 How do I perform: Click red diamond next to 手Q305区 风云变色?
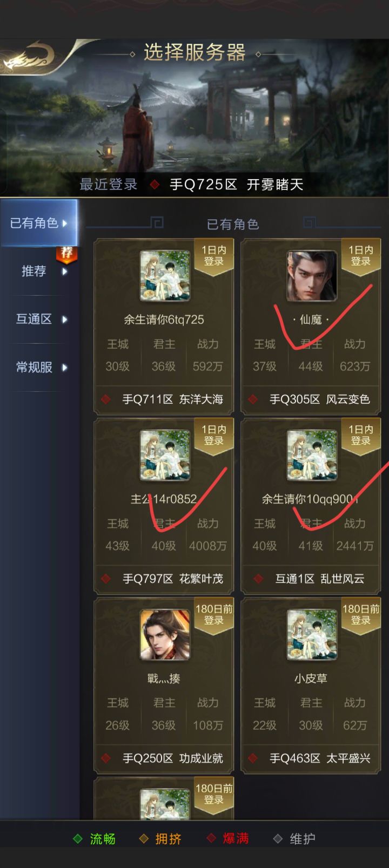click(253, 399)
